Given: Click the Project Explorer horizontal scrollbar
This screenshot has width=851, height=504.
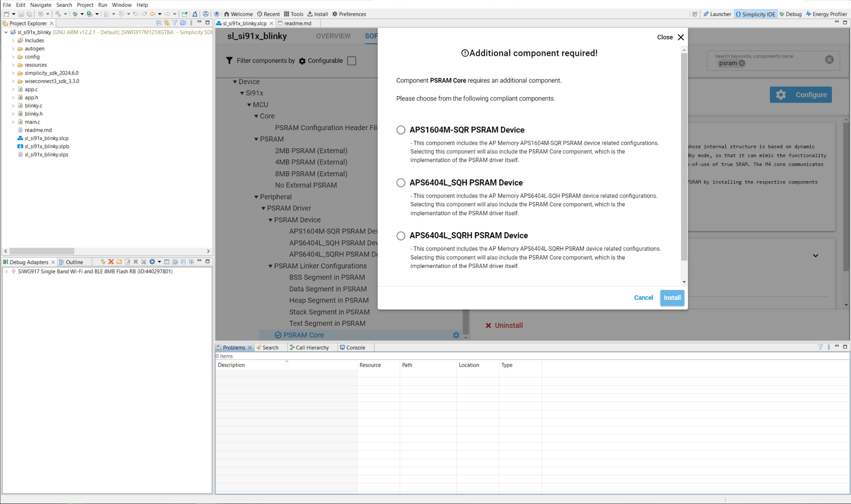Looking at the screenshot, I should tap(42, 251).
